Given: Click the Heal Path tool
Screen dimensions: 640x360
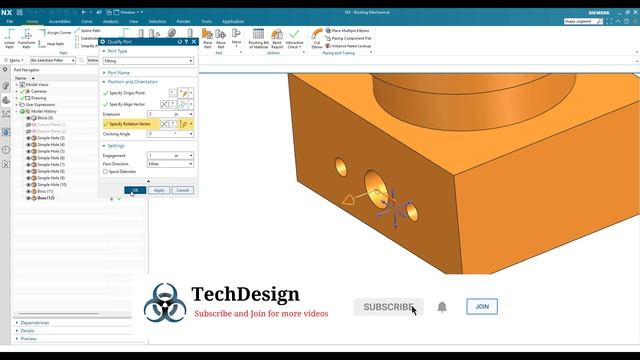Looking at the screenshot, I should 51,44.
